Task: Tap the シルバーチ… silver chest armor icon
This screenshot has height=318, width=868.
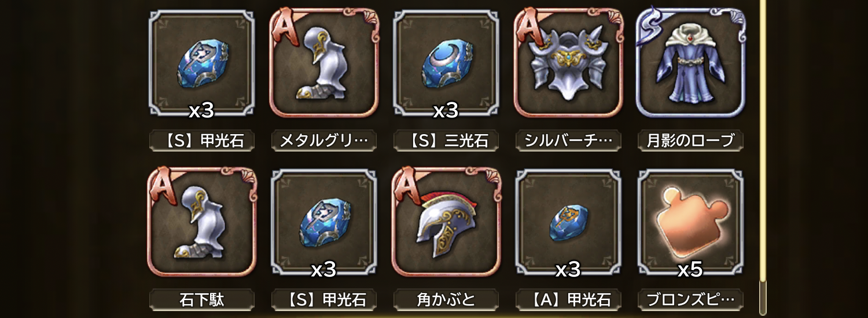Action: pos(569,62)
